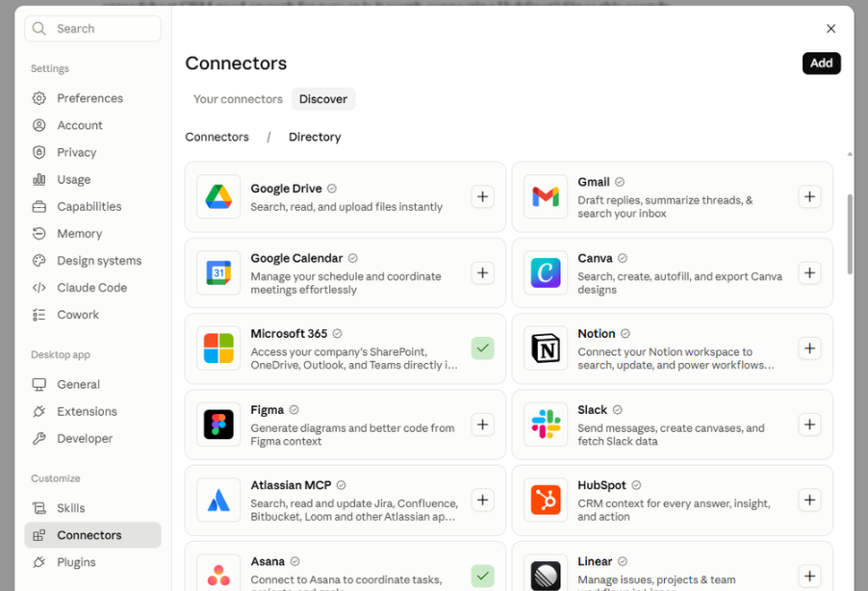
Task: Open Claude Code settings
Action: (x=92, y=288)
